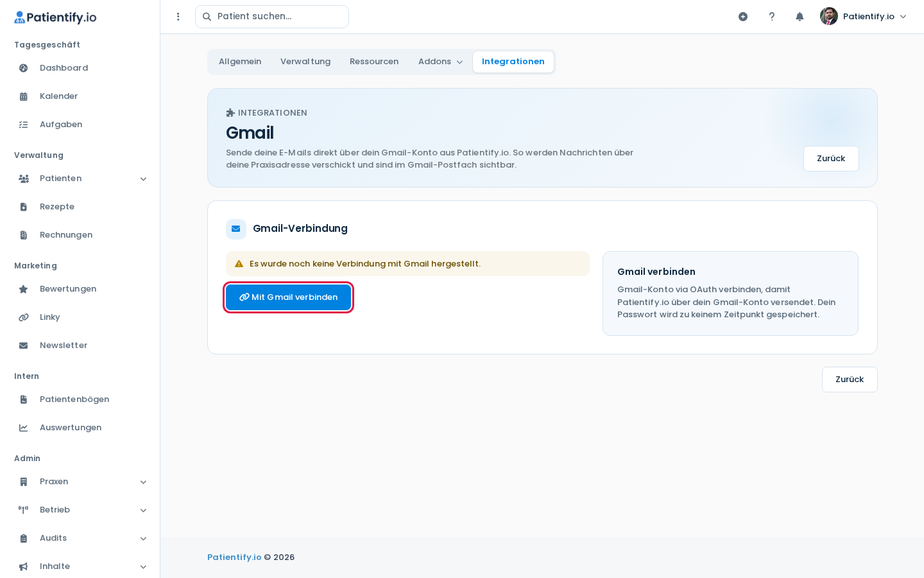The image size is (924, 578).
Task: Expand the Betrieb sidebar submenu
Action: (x=144, y=510)
